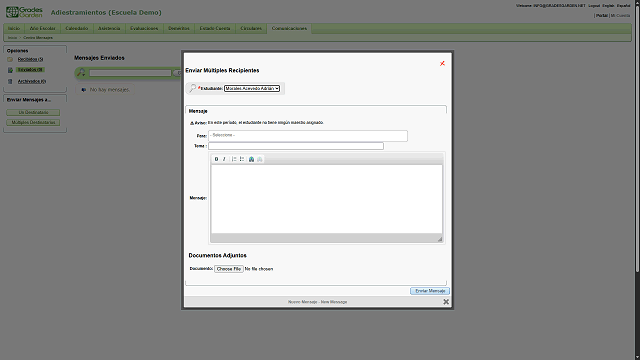Click the sent messages search icon
Image resolution: width=640 pixels, height=360 pixels.
pos(81,73)
